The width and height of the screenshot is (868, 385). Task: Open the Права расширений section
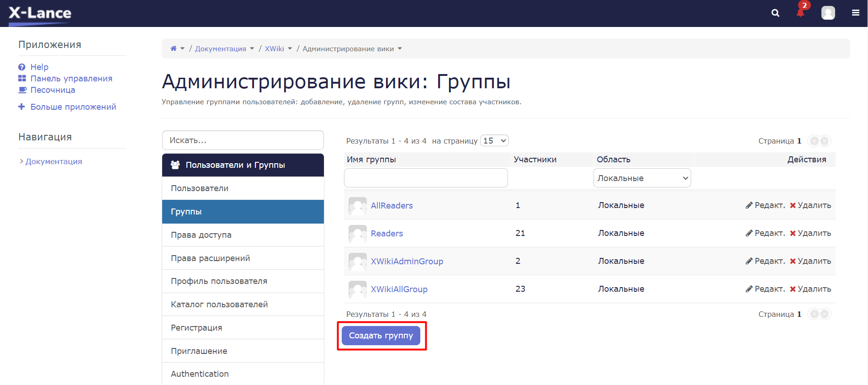click(243, 258)
